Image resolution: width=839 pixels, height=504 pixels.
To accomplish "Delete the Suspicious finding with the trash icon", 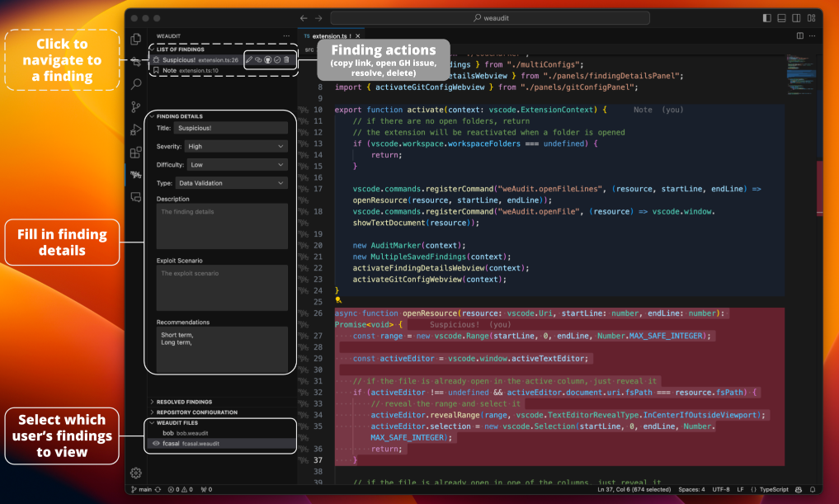I will [x=286, y=59].
